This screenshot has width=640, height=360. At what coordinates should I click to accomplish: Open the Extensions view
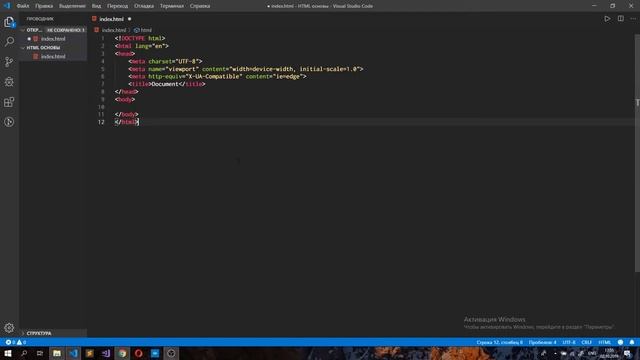pos(9,102)
